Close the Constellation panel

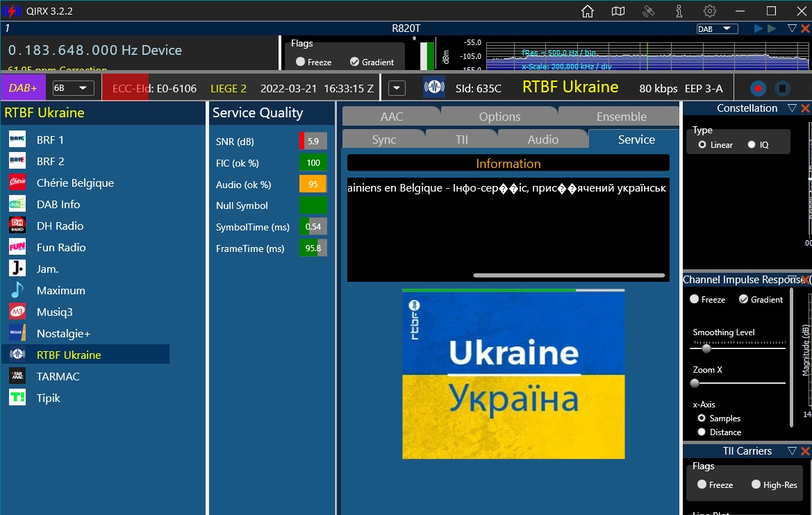805,108
